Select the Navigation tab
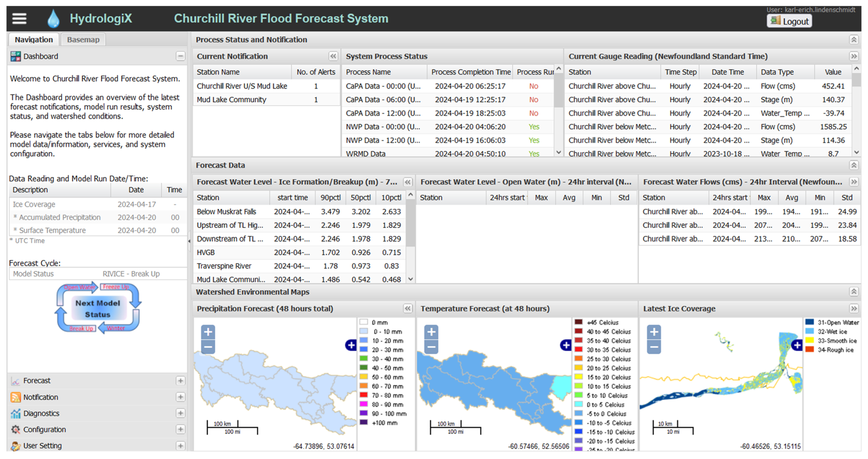Image resolution: width=868 pixels, height=459 pixels. tap(34, 39)
